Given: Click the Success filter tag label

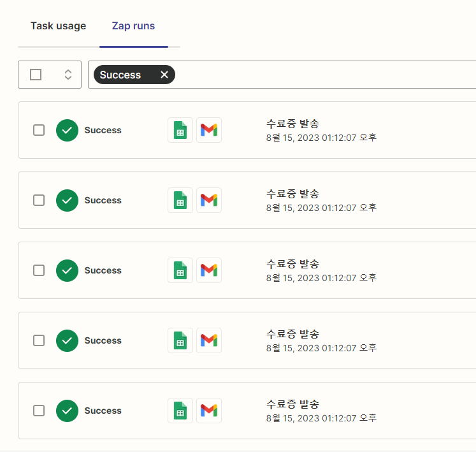Looking at the screenshot, I should coord(120,75).
